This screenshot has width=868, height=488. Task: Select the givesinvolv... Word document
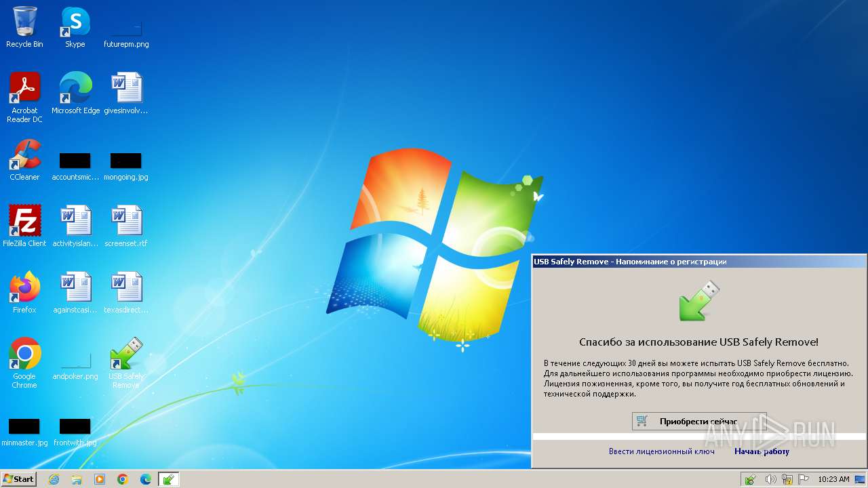(126, 93)
